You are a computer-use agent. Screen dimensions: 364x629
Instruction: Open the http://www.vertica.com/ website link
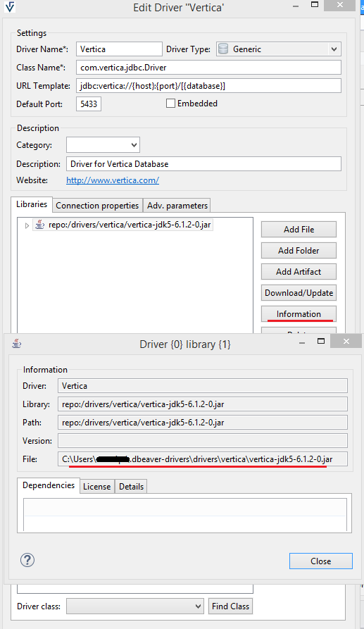[x=113, y=180]
